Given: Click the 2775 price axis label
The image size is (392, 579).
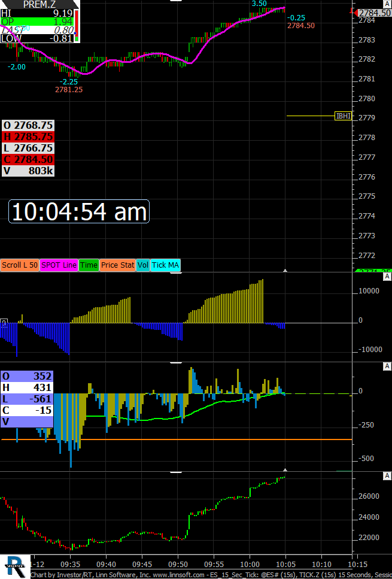Looking at the screenshot, I should 367,196.
